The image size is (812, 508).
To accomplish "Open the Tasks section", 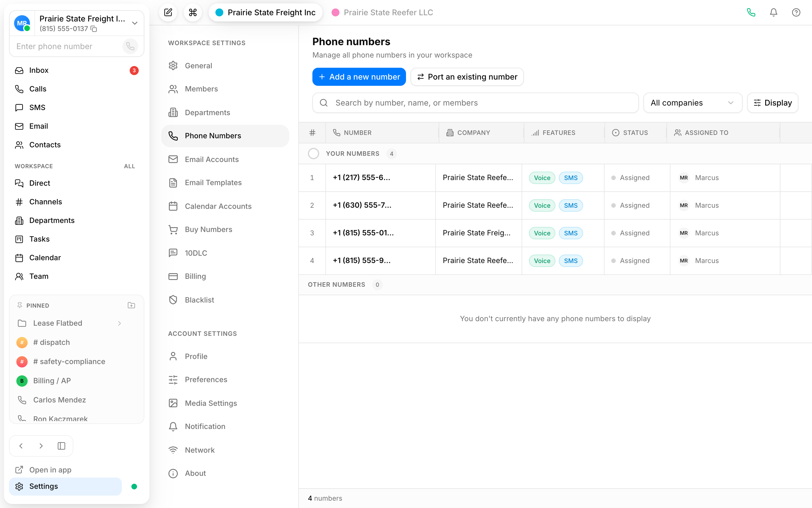I will coord(76,239).
